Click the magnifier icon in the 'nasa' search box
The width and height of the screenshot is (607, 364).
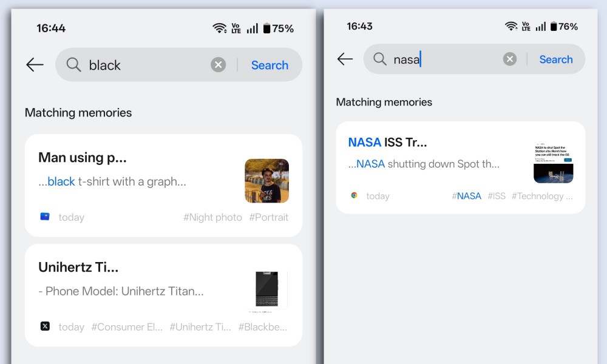click(x=380, y=59)
